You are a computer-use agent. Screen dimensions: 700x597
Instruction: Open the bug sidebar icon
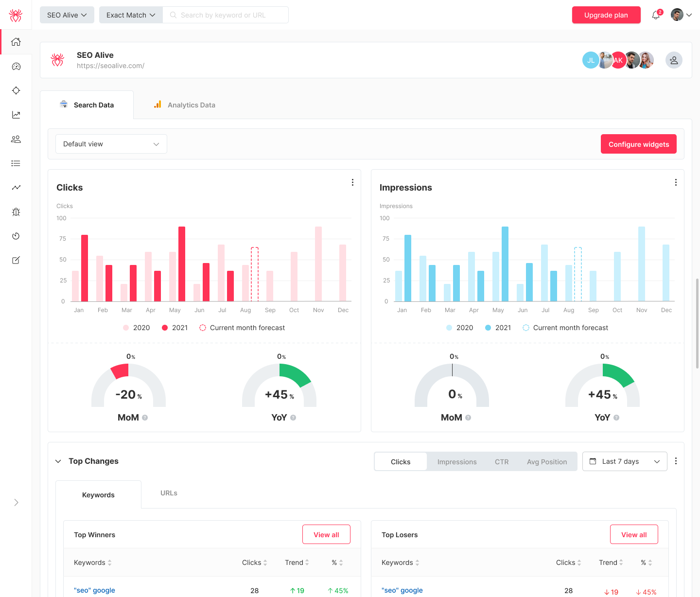(16, 212)
